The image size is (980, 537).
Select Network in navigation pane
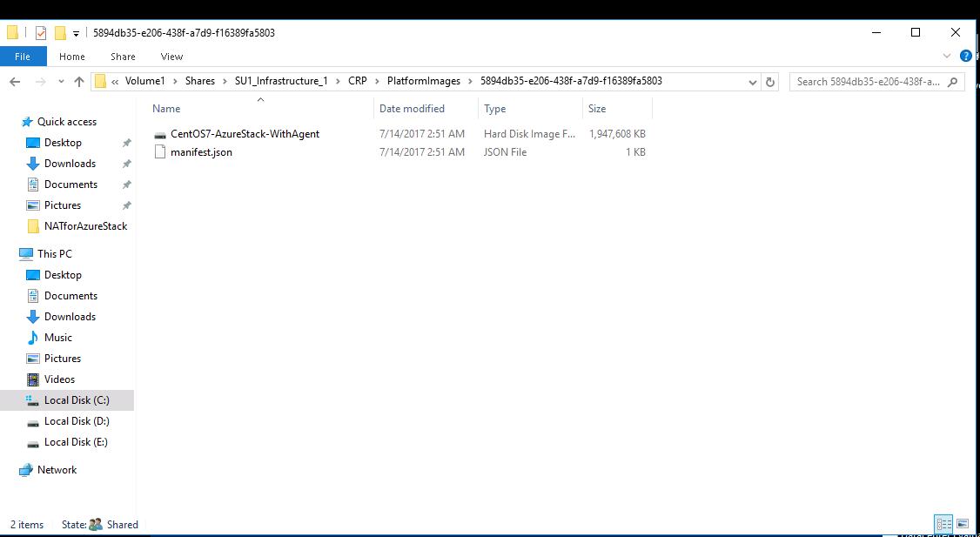[x=57, y=470]
